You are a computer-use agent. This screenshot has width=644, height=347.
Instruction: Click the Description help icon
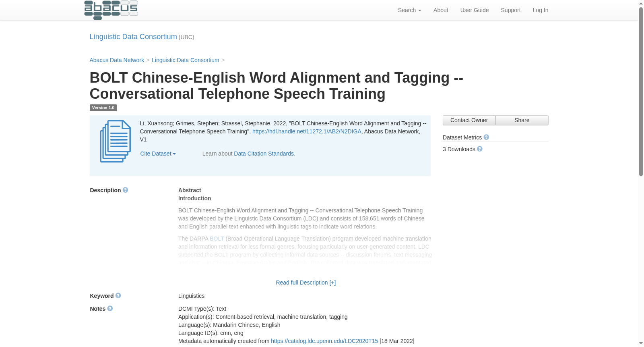[125, 190]
